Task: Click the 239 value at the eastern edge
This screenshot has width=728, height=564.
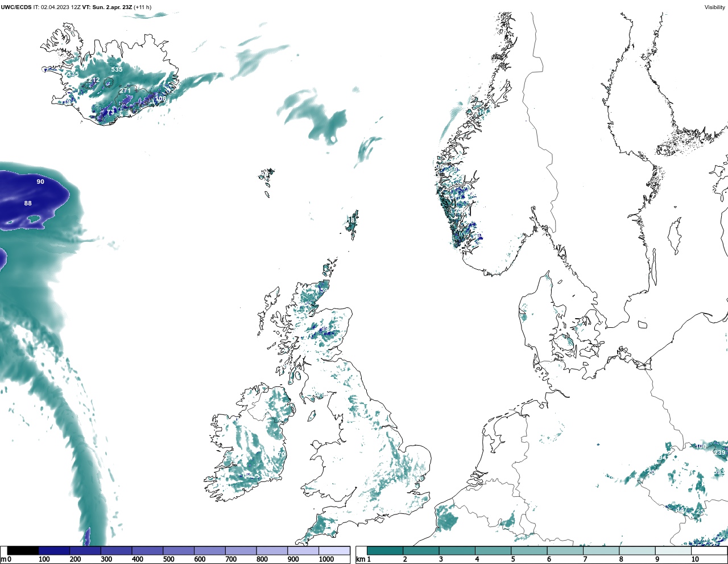Action: [720, 453]
